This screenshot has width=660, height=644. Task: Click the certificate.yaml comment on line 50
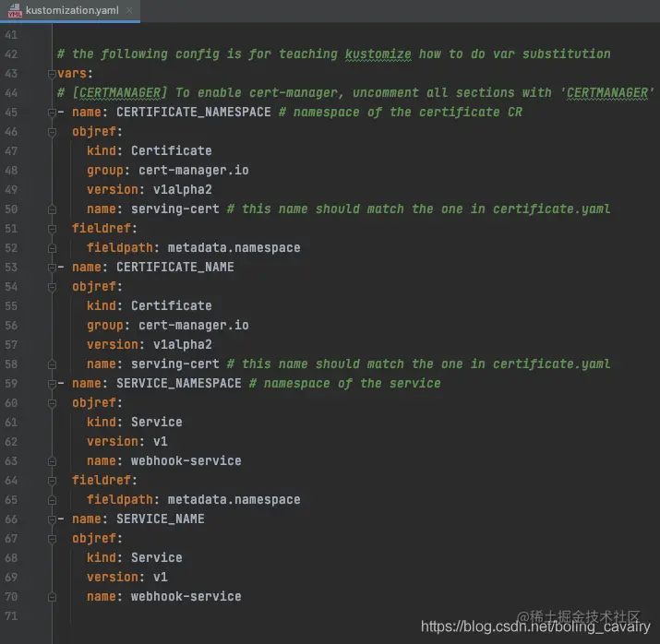point(418,209)
